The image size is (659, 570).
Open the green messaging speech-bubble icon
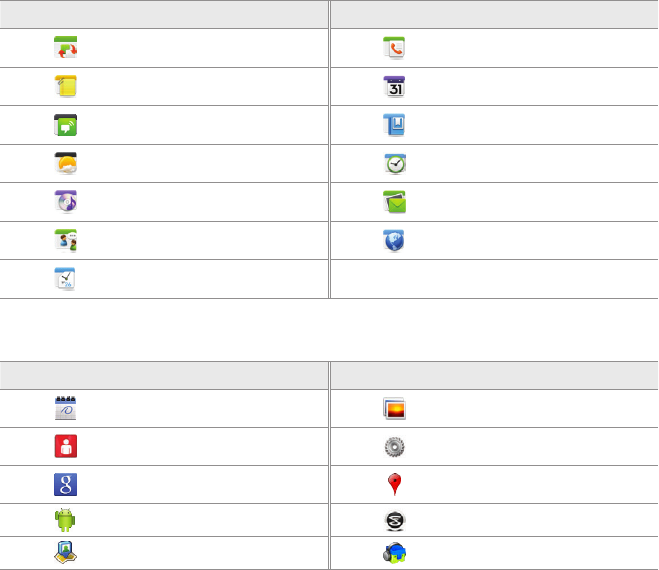(x=66, y=125)
